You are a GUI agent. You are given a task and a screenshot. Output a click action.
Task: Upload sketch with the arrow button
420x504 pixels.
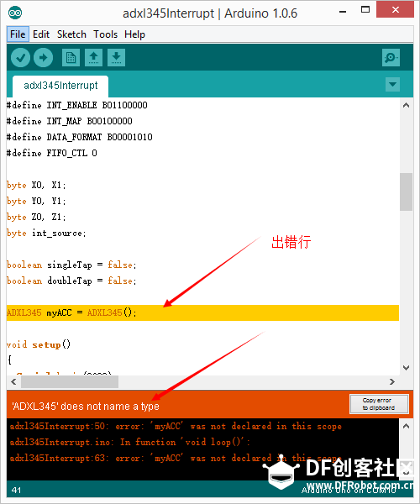(x=44, y=58)
